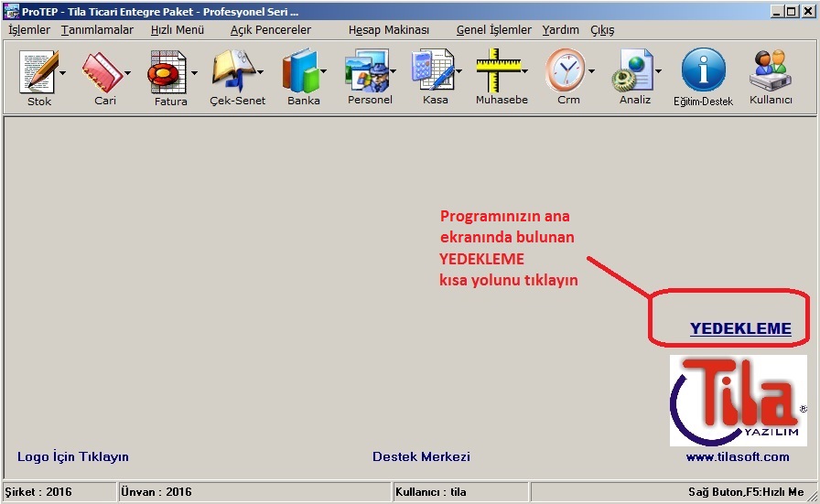Viewport: 820px width, 504px height.
Task: Expand the dropdown arrow beside Stok
Action: (x=63, y=72)
